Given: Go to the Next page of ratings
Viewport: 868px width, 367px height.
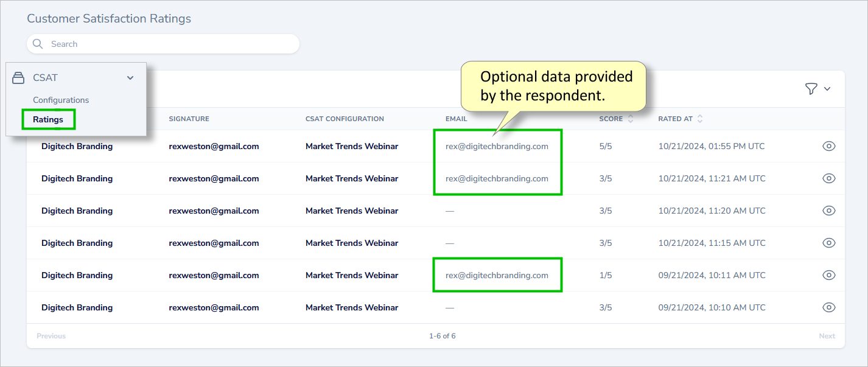Looking at the screenshot, I should click(x=827, y=336).
